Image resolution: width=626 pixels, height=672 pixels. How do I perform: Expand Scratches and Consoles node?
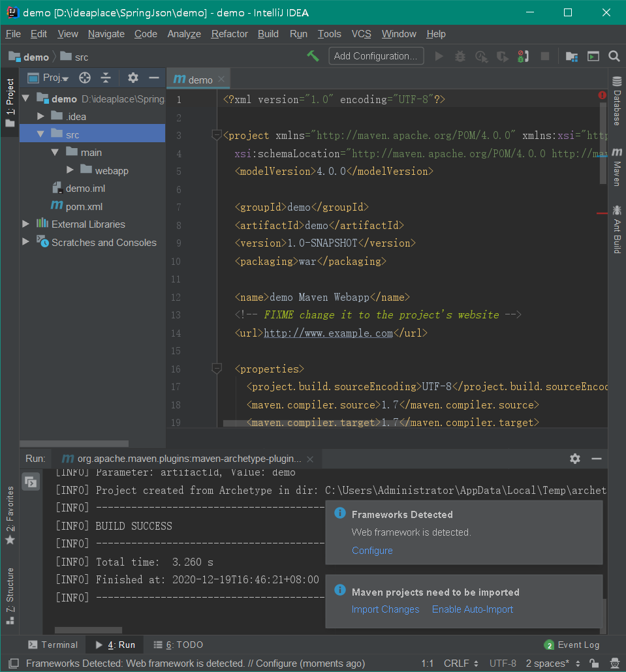pos(25,241)
